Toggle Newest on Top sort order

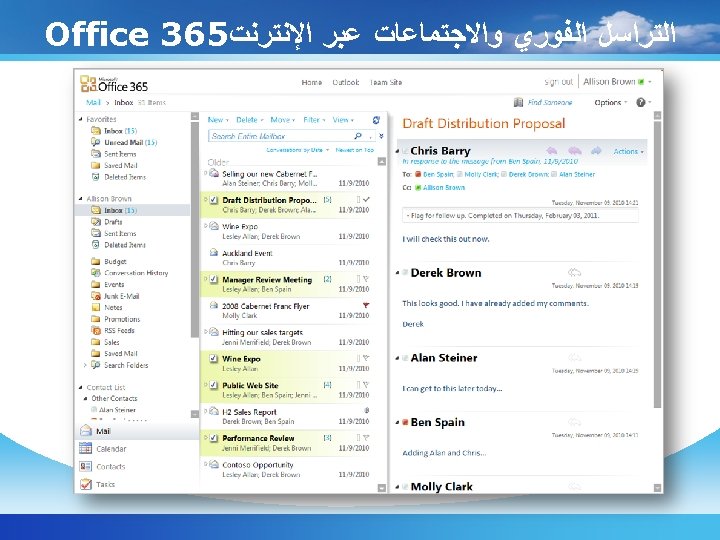click(354, 150)
